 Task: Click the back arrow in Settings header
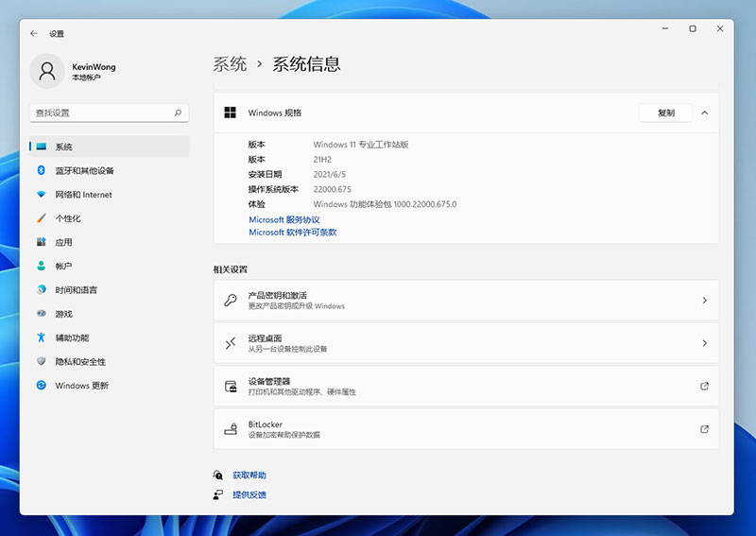(x=34, y=33)
